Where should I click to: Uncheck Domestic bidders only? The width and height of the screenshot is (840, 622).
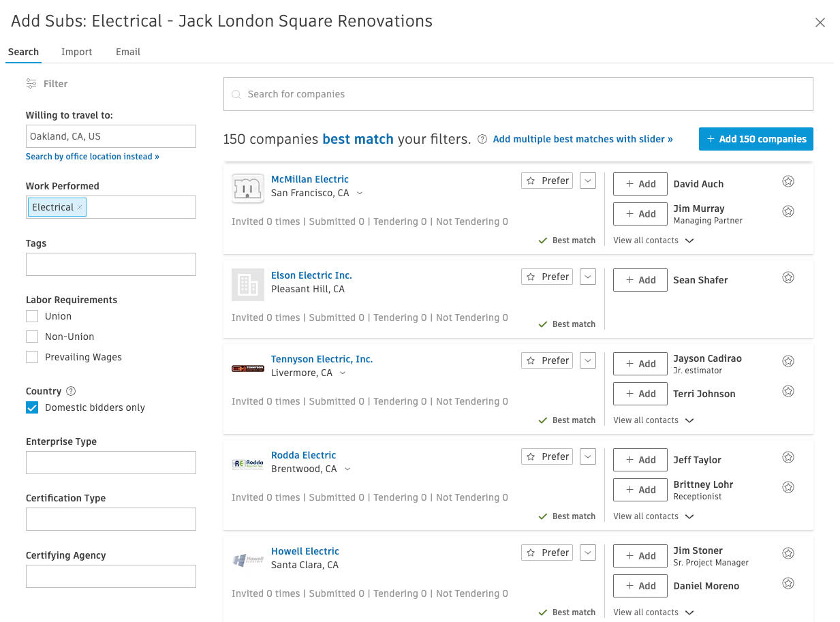coord(32,407)
